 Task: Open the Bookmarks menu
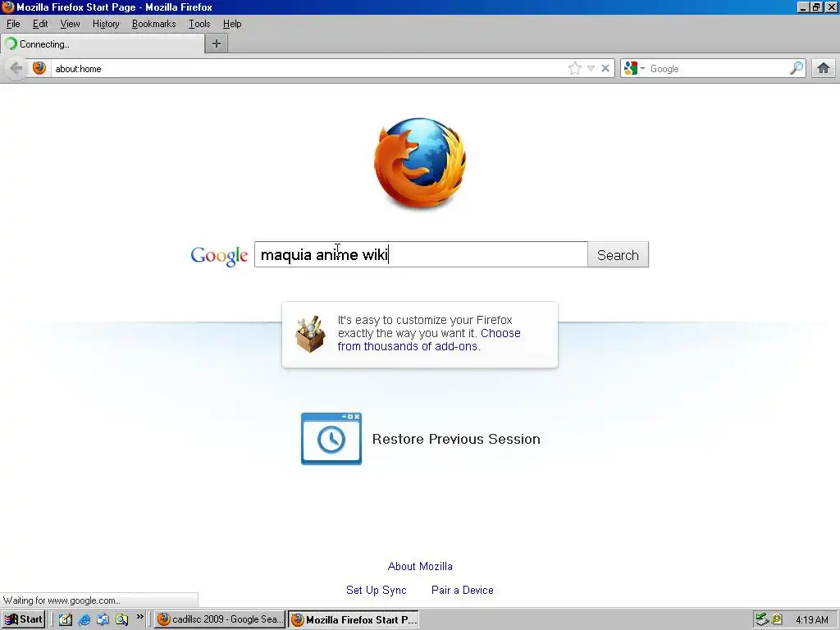(x=153, y=24)
